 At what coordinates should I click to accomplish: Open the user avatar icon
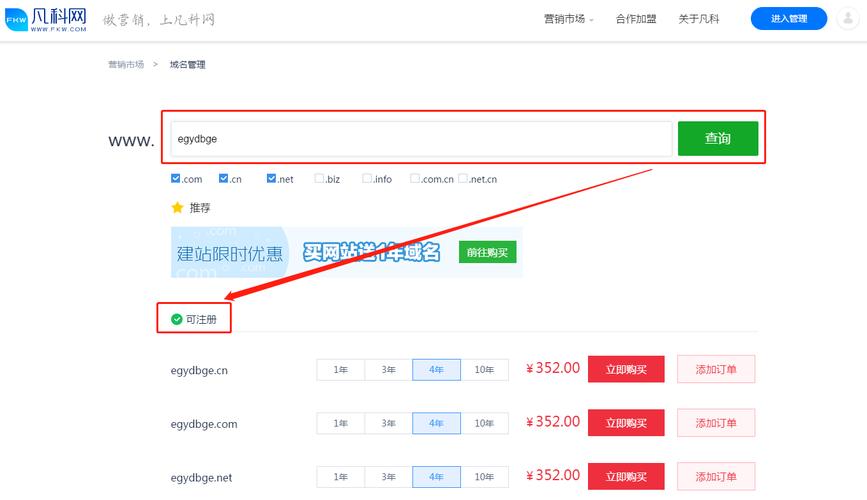(848, 19)
